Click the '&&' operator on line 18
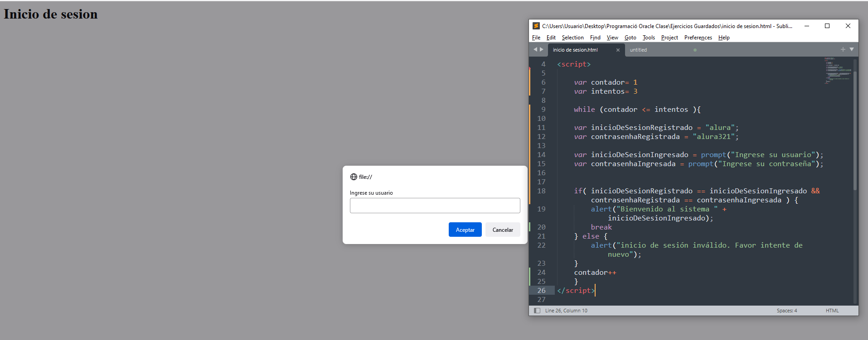 (x=815, y=191)
